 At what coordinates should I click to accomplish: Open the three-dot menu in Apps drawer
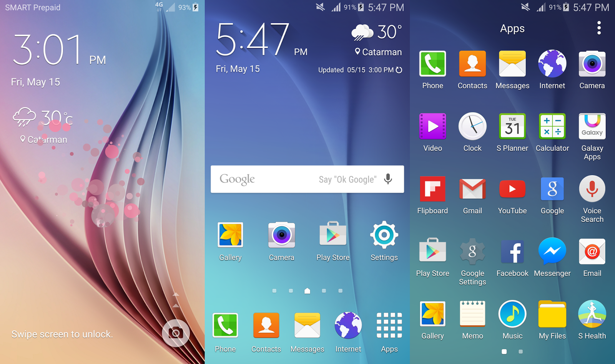[599, 28]
